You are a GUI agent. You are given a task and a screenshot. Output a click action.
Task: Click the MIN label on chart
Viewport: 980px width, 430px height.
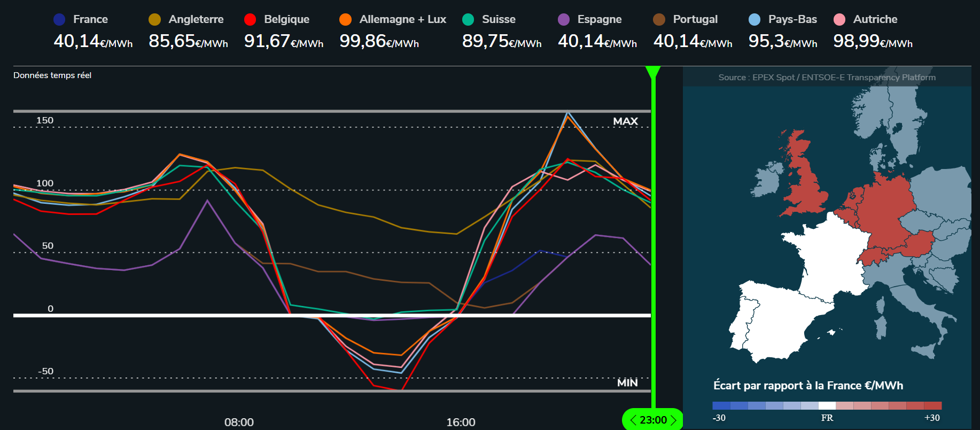coord(627,382)
